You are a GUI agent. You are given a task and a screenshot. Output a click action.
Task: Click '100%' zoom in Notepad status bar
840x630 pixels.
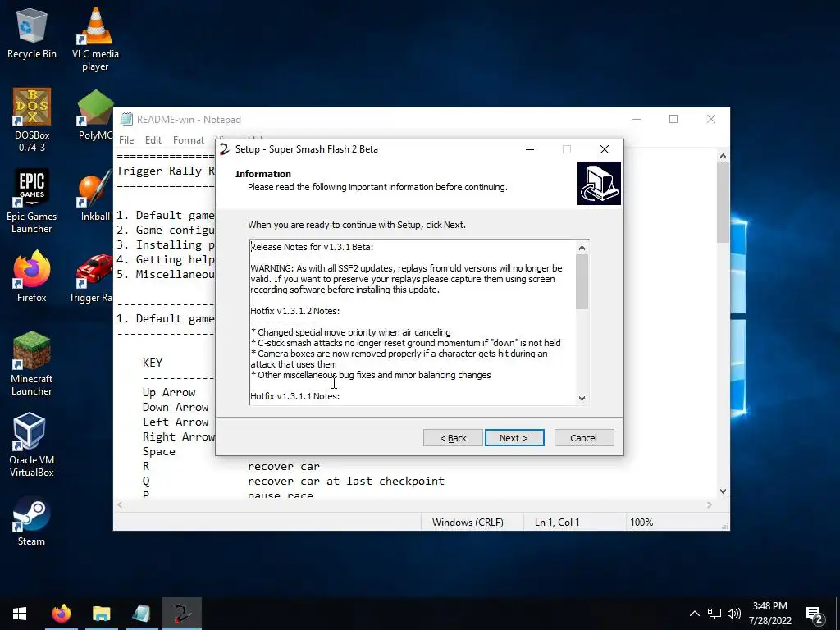click(641, 522)
